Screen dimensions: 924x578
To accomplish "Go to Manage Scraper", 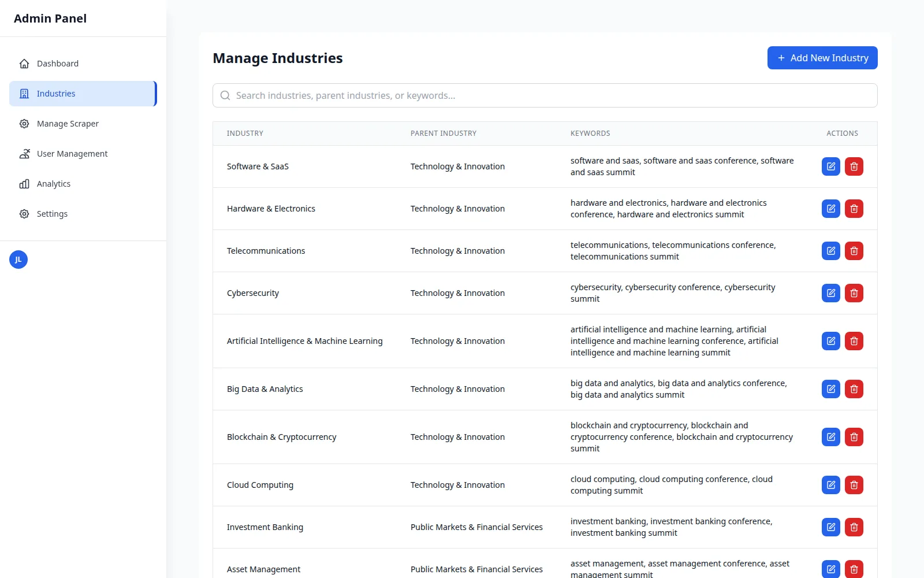I will click(x=83, y=124).
